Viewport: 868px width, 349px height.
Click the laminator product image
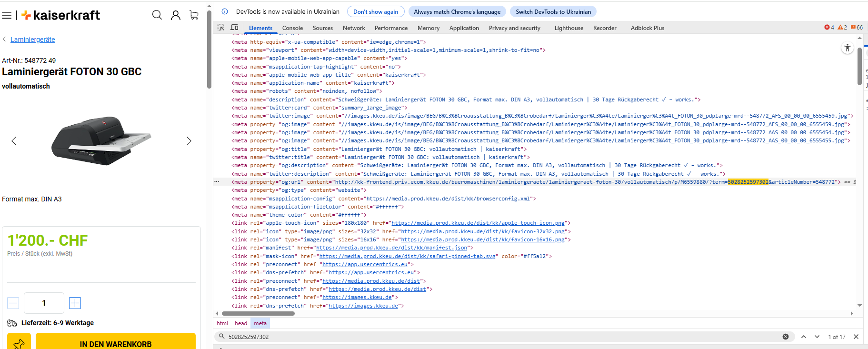click(x=101, y=140)
